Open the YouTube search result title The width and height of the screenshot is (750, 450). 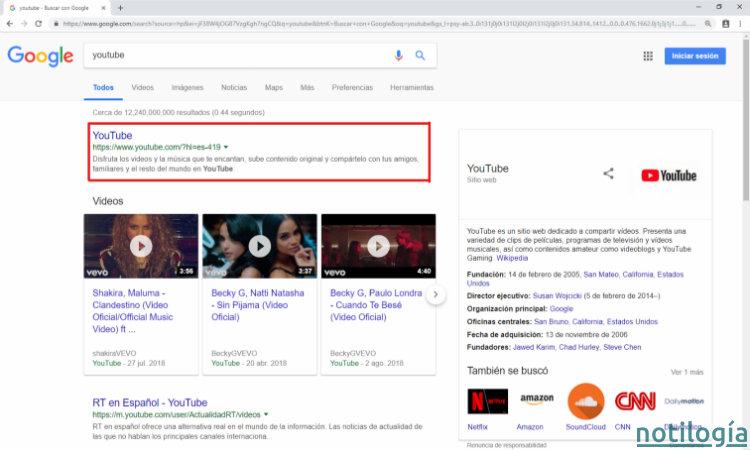coord(112,135)
